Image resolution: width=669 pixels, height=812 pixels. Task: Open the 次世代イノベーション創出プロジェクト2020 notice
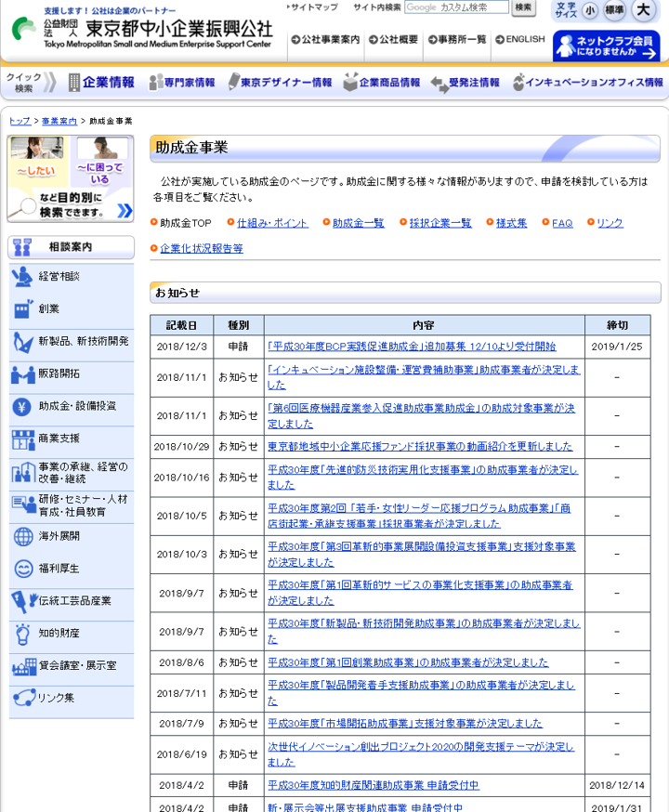pos(421,754)
